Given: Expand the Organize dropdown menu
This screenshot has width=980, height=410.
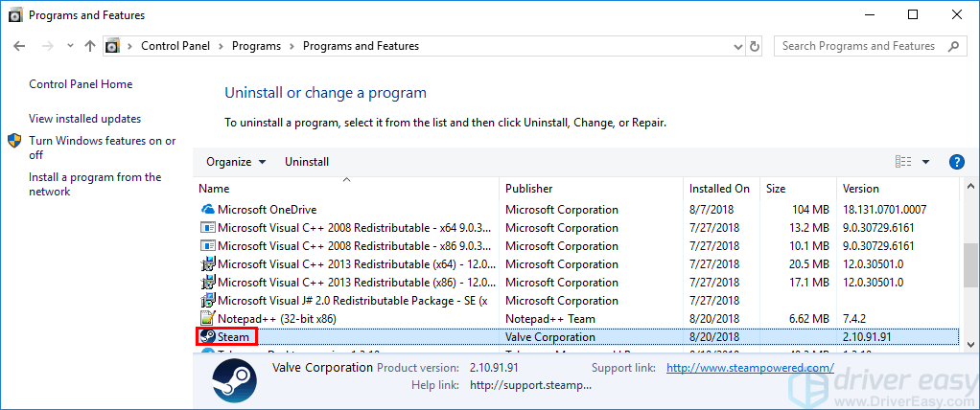Looking at the screenshot, I should (x=236, y=162).
